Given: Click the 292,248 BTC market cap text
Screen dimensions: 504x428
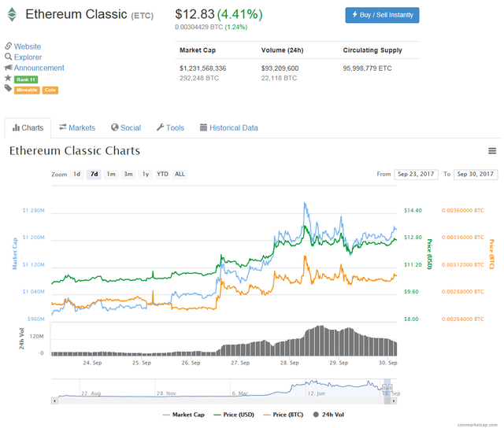Looking at the screenshot, I should click(x=199, y=78).
